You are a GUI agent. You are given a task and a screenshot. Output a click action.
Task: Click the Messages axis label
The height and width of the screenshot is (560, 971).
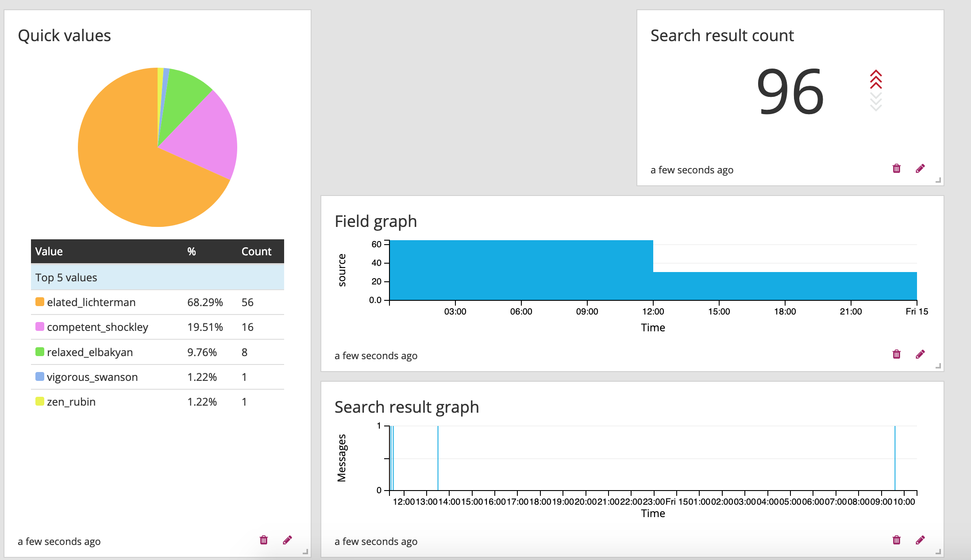tap(342, 458)
